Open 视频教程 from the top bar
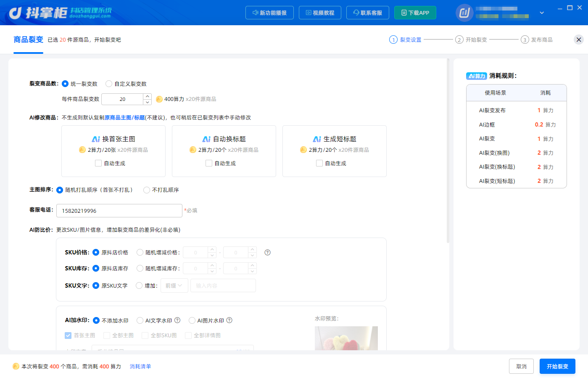588x378 pixels. 320,13
